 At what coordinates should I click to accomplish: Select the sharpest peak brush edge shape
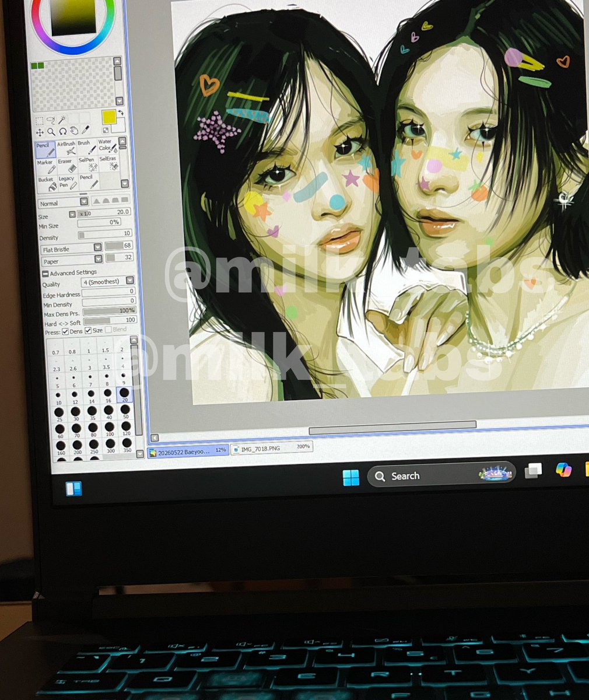pyautogui.click(x=97, y=201)
